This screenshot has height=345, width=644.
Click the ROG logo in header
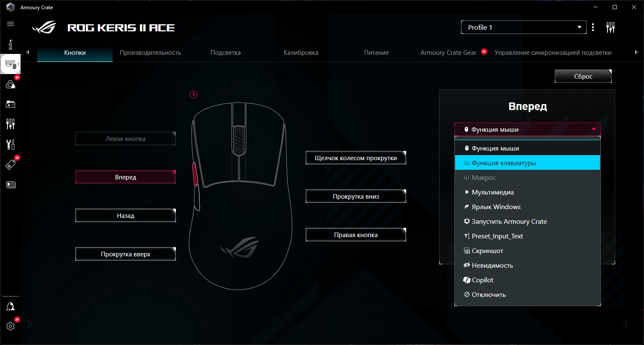point(44,28)
